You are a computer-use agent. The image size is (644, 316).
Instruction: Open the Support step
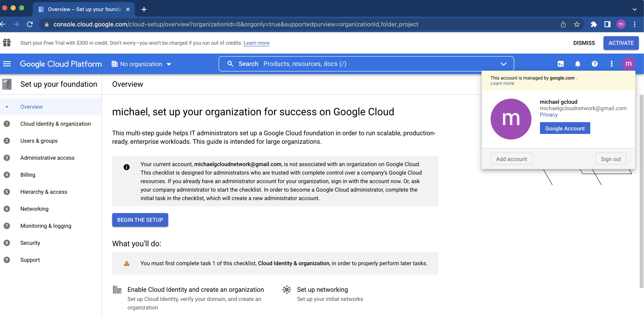[51, 260]
